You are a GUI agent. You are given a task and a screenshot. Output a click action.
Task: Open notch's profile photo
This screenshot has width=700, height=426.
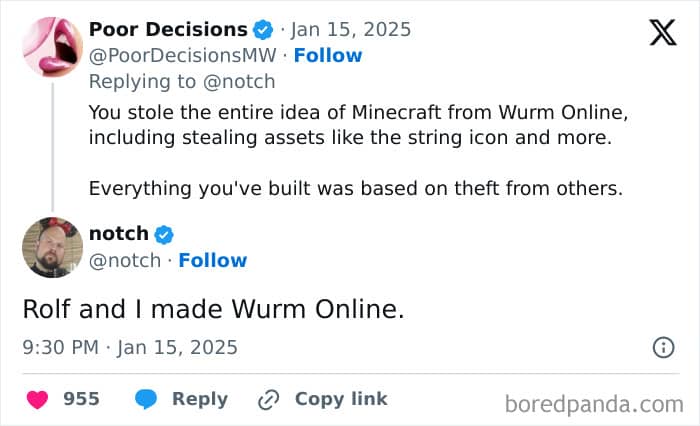pyautogui.click(x=51, y=247)
